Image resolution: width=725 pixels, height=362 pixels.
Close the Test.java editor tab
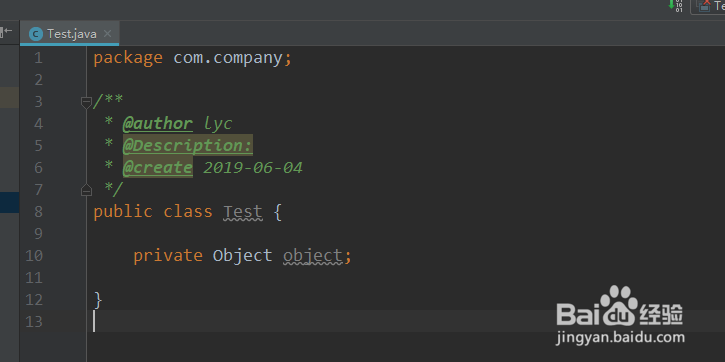coord(107,34)
